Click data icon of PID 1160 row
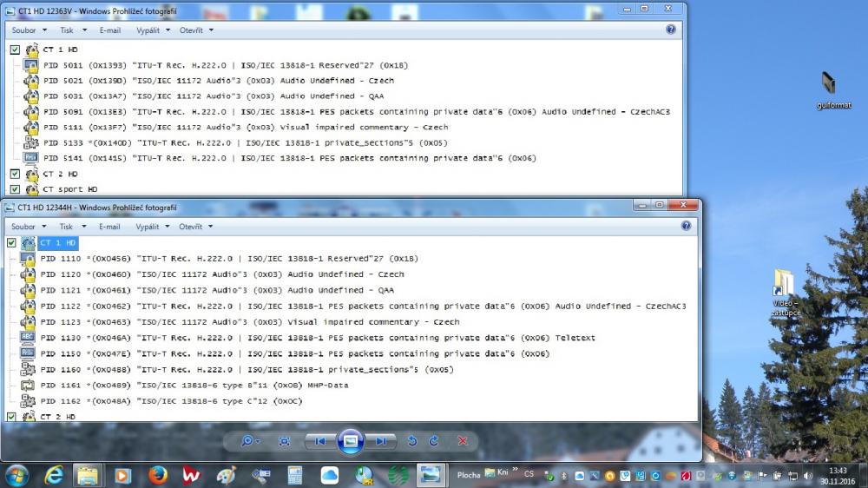 point(28,369)
